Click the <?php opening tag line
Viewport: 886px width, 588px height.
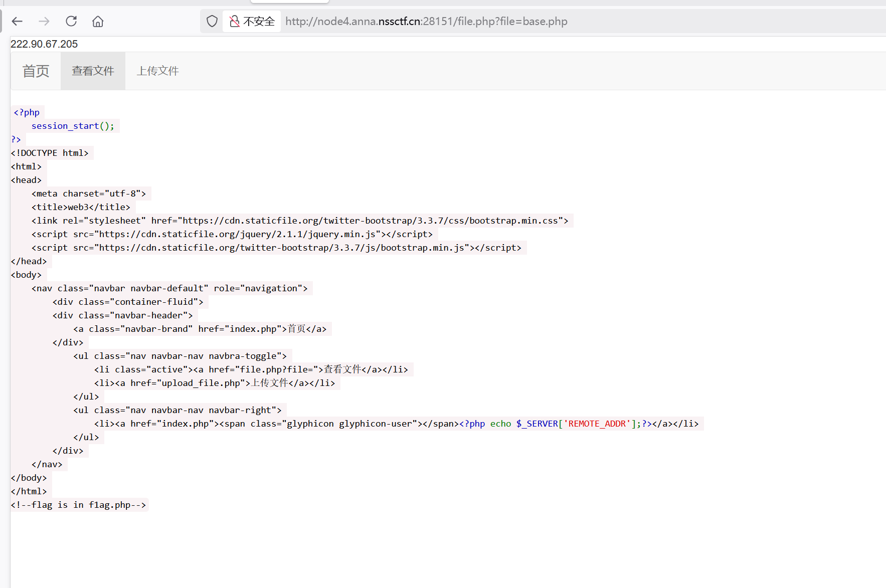click(x=27, y=112)
